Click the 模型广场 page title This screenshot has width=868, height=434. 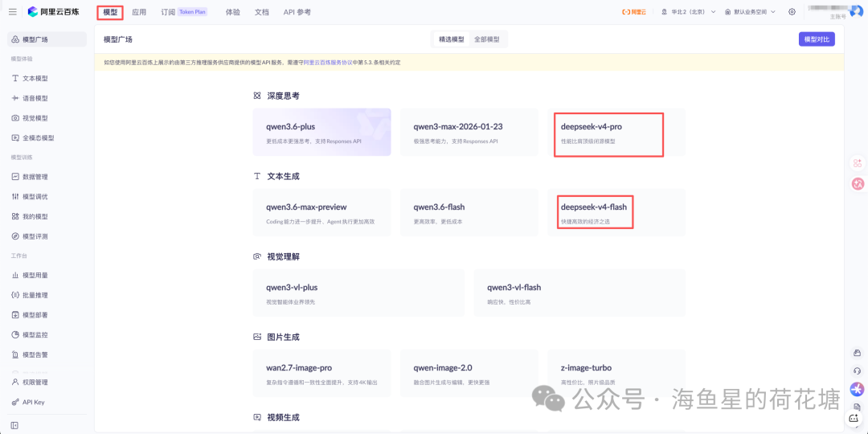click(x=118, y=39)
